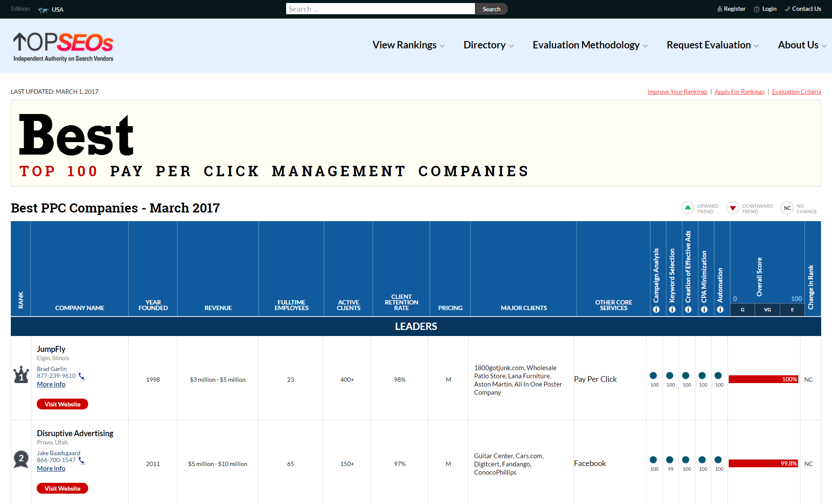Image resolution: width=832 pixels, height=504 pixels.
Task: Click the JumpFly company name
Action: 51,349
